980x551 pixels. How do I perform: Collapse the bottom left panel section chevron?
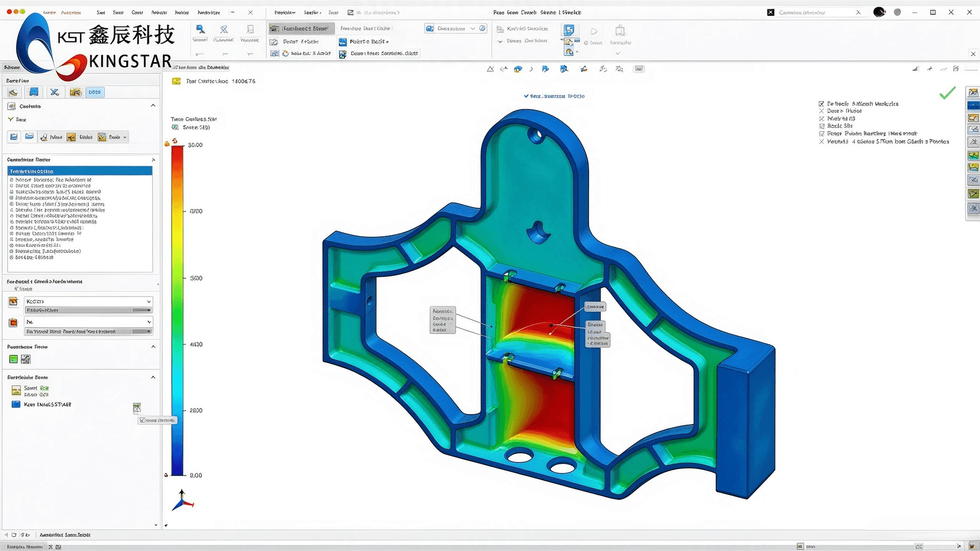tap(153, 377)
